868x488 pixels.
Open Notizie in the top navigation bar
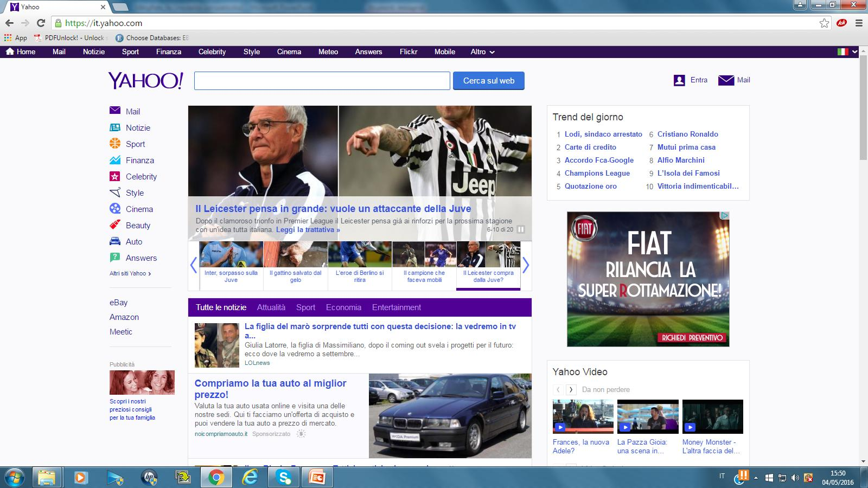tap(94, 52)
